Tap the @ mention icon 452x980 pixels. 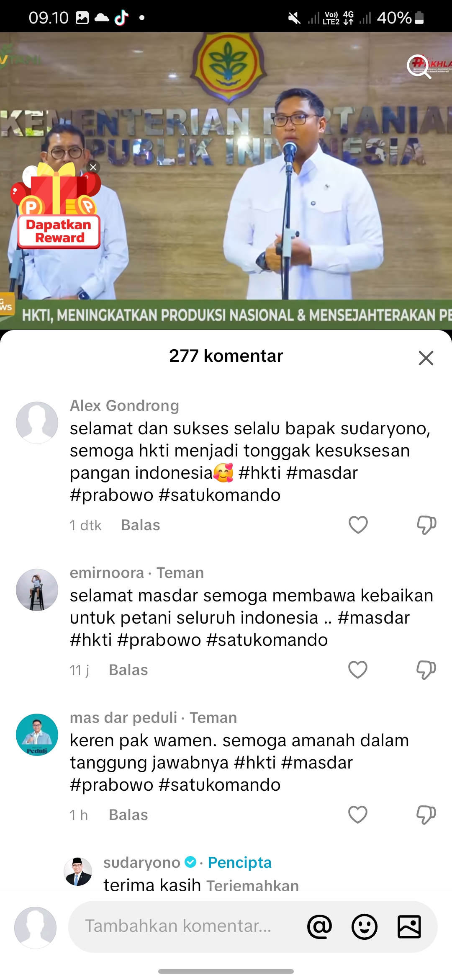pyautogui.click(x=319, y=926)
